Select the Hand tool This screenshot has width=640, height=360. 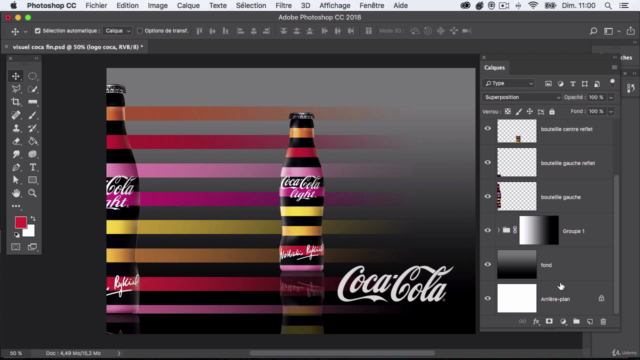(16, 193)
